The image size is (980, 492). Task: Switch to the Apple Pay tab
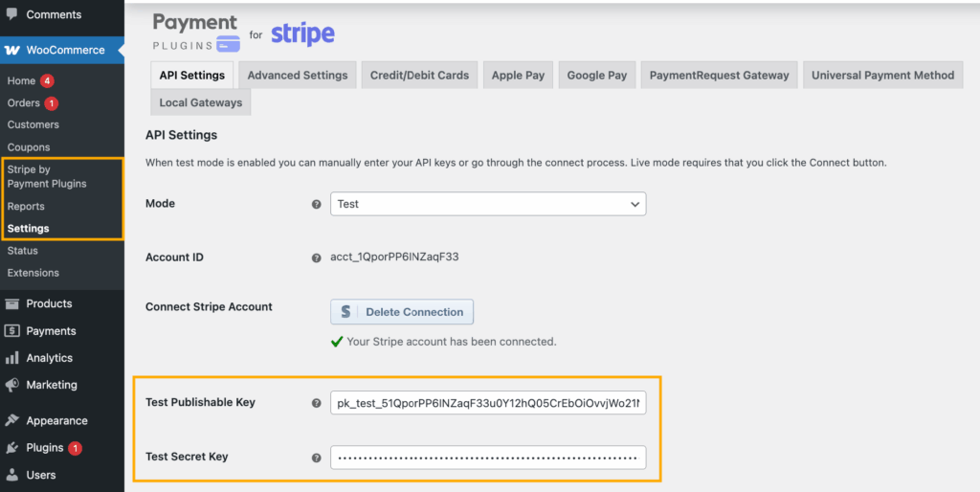click(x=518, y=75)
